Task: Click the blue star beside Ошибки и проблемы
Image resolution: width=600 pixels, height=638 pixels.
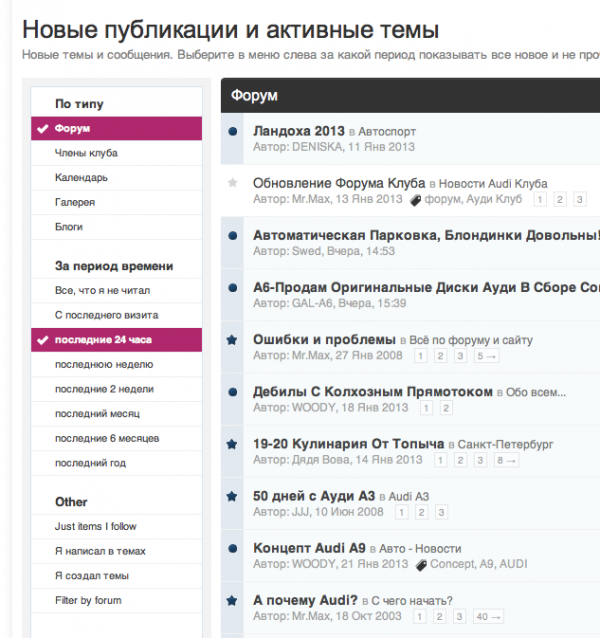Action: 232,340
